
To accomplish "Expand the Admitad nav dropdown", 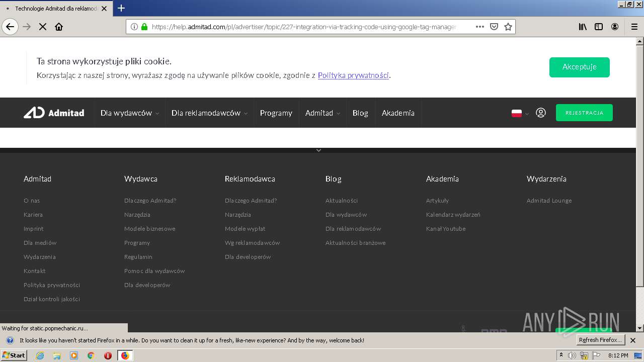I will [323, 113].
